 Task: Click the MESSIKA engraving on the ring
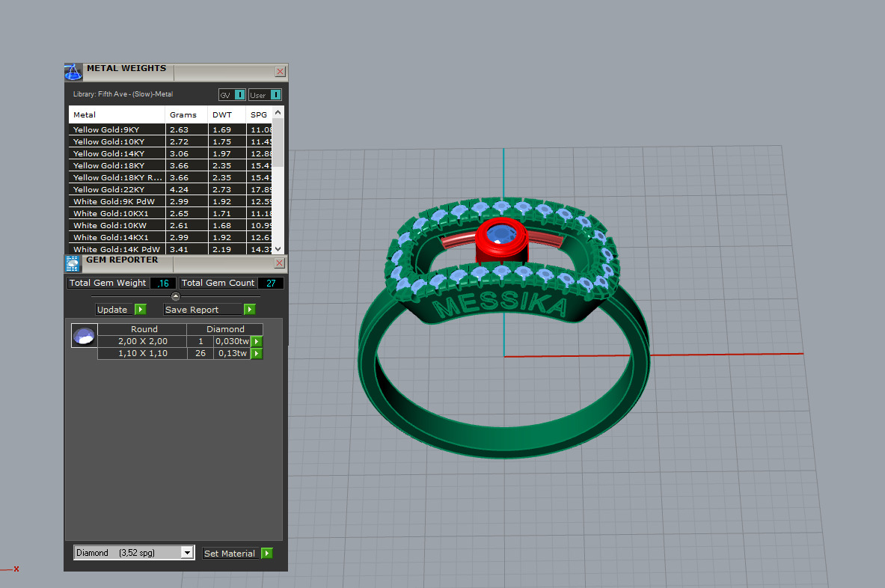point(500,304)
